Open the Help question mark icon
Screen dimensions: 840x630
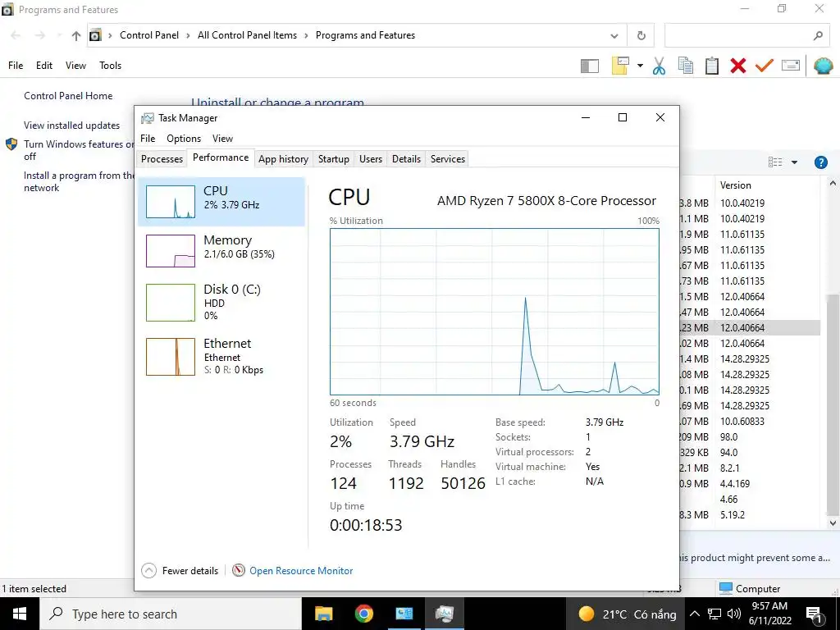[820, 162]
